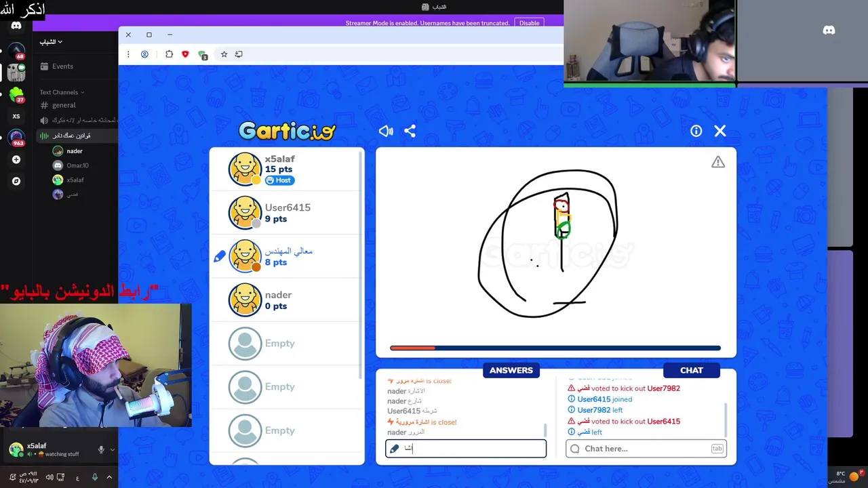Show hidden tray icons chevron
The width and height of the screenshot is (868, 488).
tap(108, 477)
